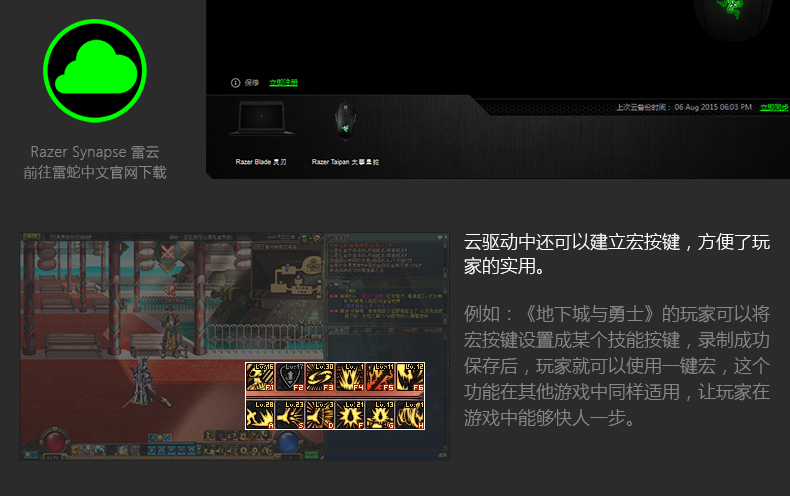The height and width of the screenshot is (496, 790).
Task: Click the Razer Taipan device name label
Action: [345, 162]
